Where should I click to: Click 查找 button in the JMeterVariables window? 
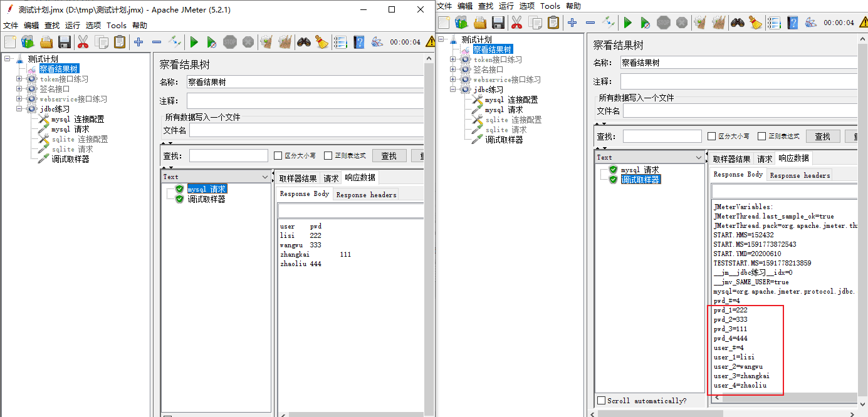coord(823,136)
